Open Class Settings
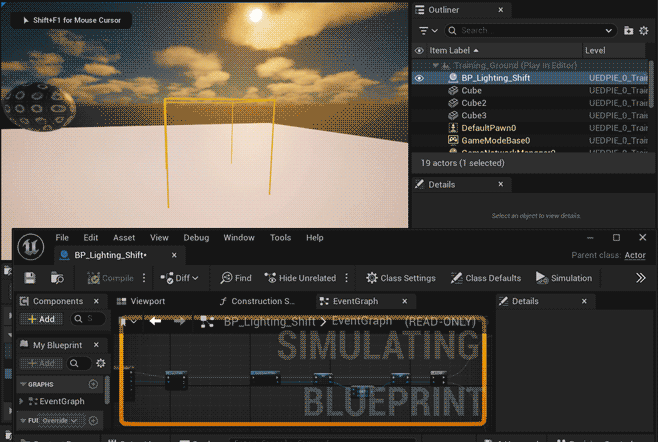This screenshot has width=658, height=442. (401, 278)
